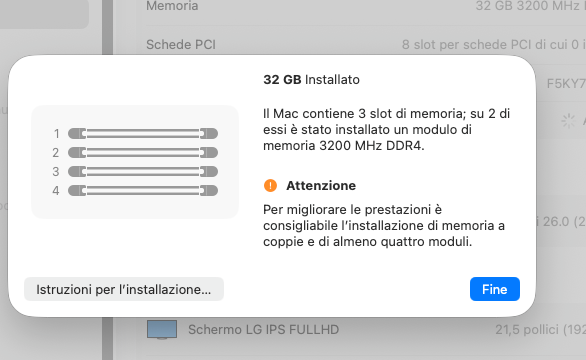The width and height of the screenshot is (586, 360).
Task: Click the slot number 4 label
Action: pyautogui.click(x=56, y=191)
